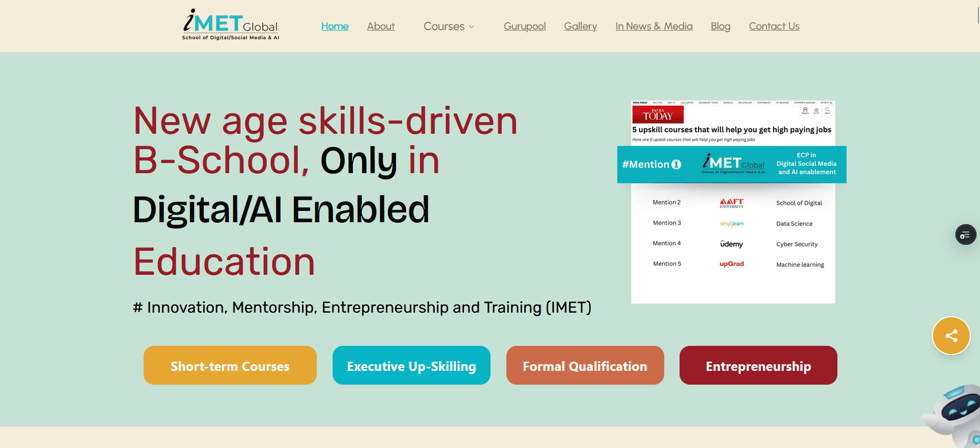The height and width of the screenshot is (448, 980).
Task: Open the dark table-of-contents floating icon
Action: coord(965,235)
